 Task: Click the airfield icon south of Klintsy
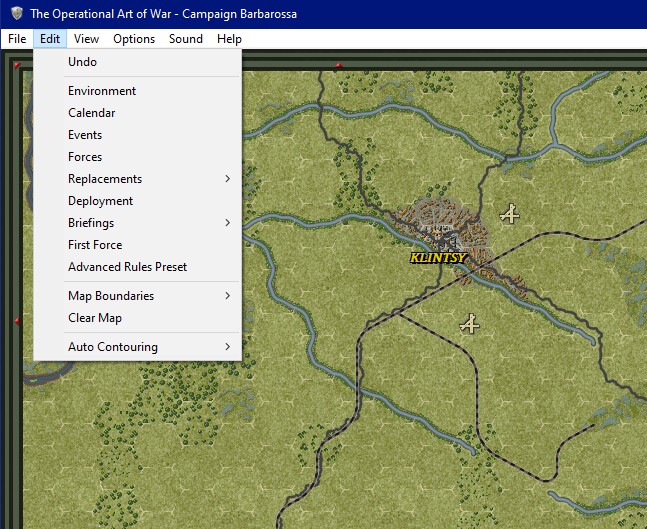point(470,324)
